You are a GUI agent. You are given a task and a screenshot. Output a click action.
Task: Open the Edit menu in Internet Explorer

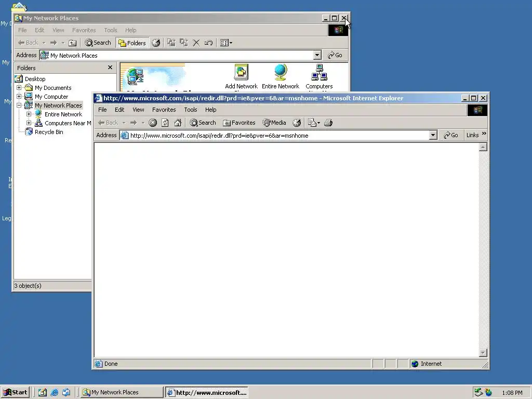[119, 110]
